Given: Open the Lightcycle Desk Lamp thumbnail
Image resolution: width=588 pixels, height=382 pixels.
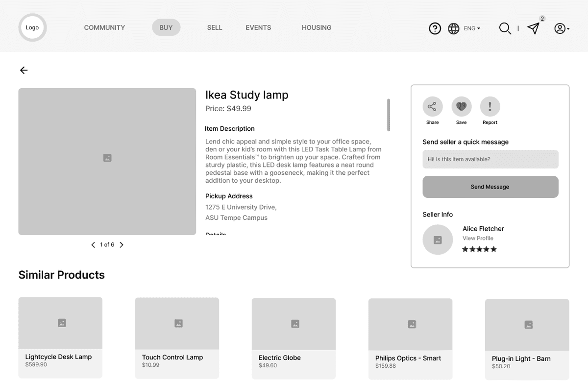Looking at the screenshot, I should (x=60, y=323).
